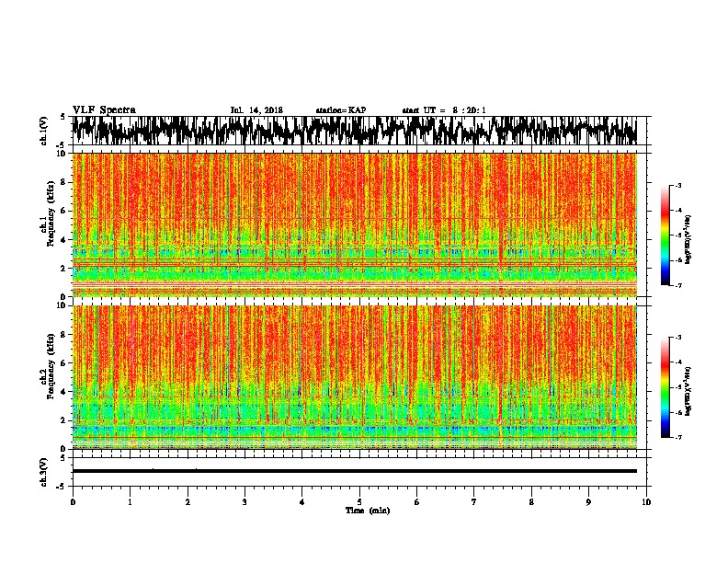This screenshot has width=728, height=563.
Task: Click the "station=KAP" label
Action: [341, 110]
